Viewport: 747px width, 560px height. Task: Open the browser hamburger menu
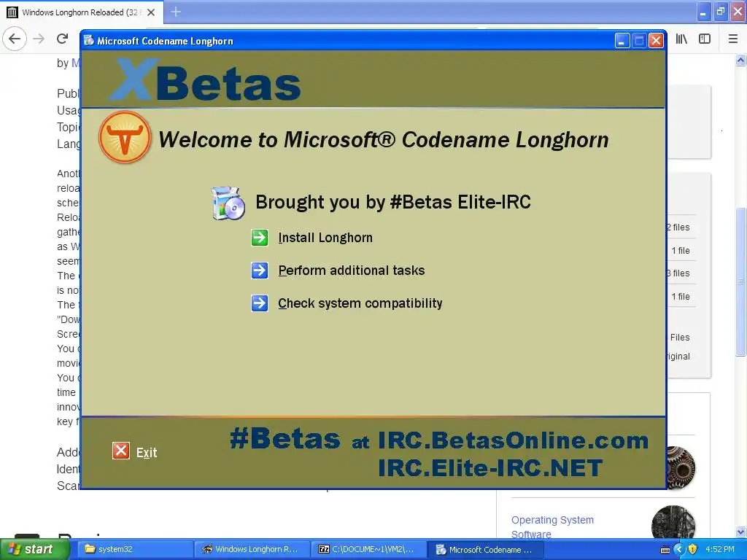click(733, 39)
